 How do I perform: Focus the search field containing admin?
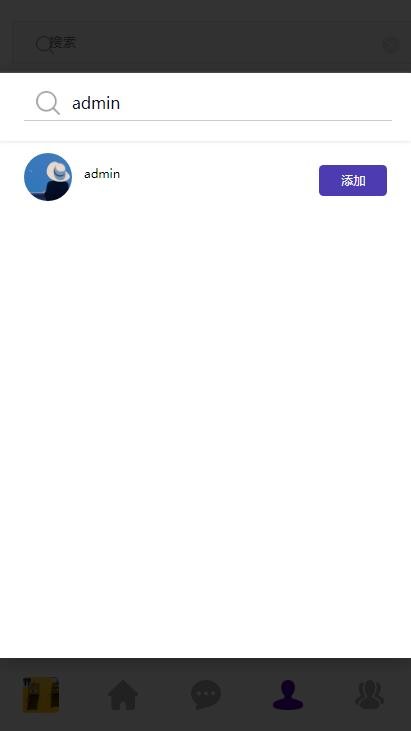(208, 103)
